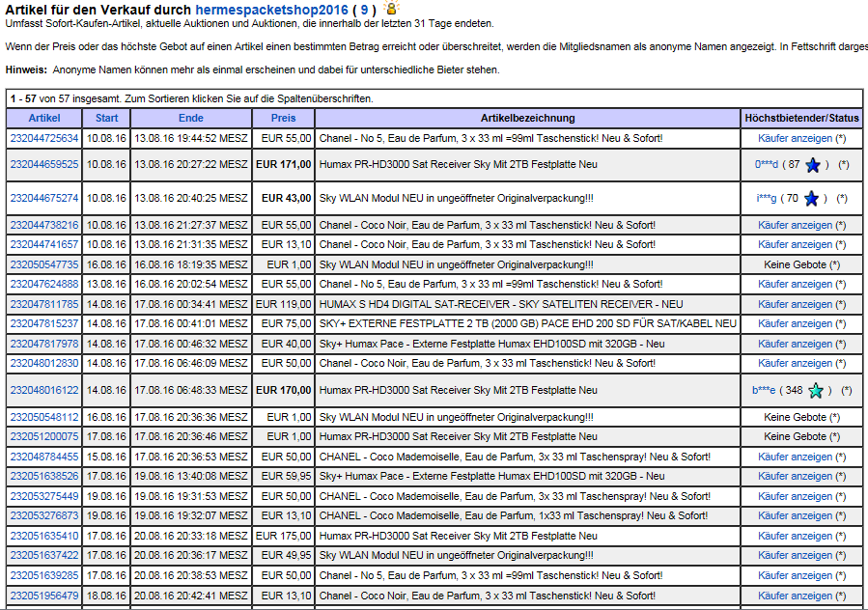Click the HUMAX S HD4 DIGITAL SAT-RECEIVER title
Viewport: 868px width, 610px height.
[x=501, y=304]
